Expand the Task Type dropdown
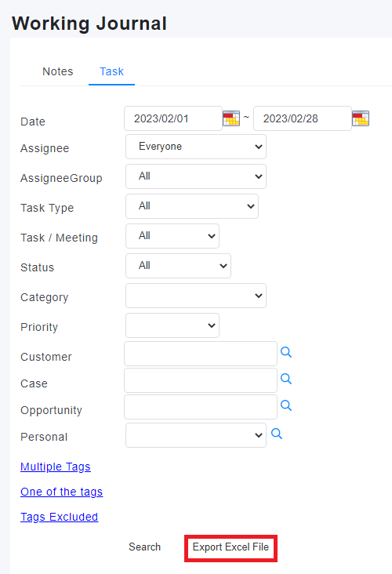This screenshot has height=574, width=392. pos(192,206)
